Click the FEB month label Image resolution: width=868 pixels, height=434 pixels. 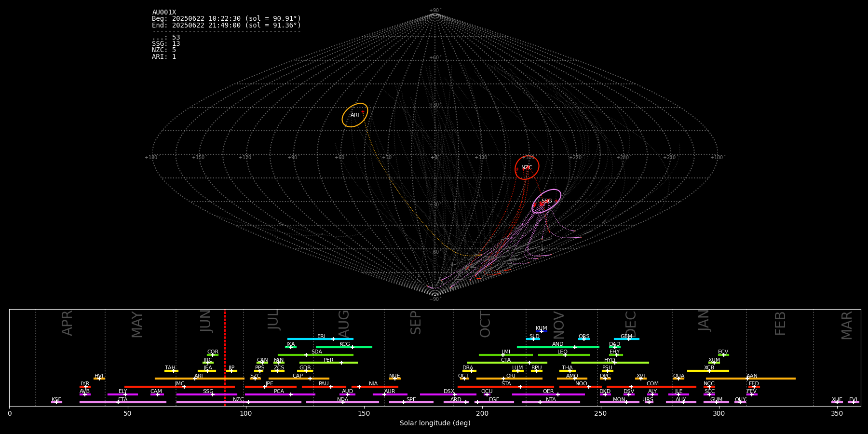tap(780, 323)
